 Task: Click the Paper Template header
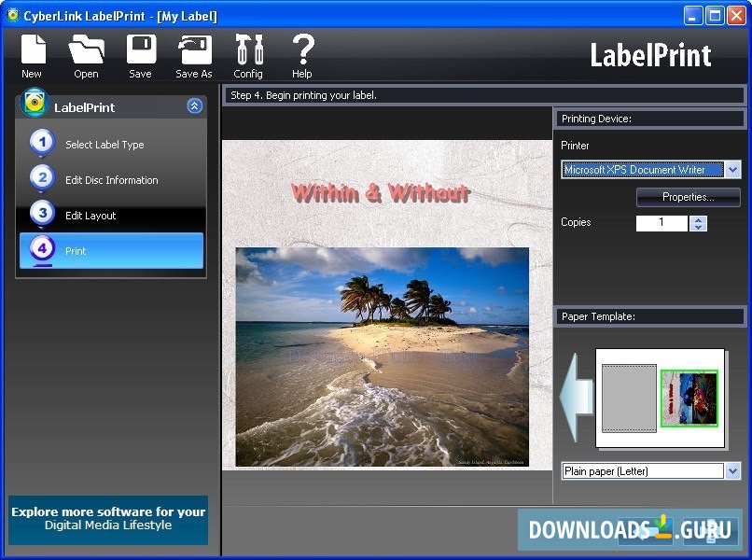[x=650, y=316]
